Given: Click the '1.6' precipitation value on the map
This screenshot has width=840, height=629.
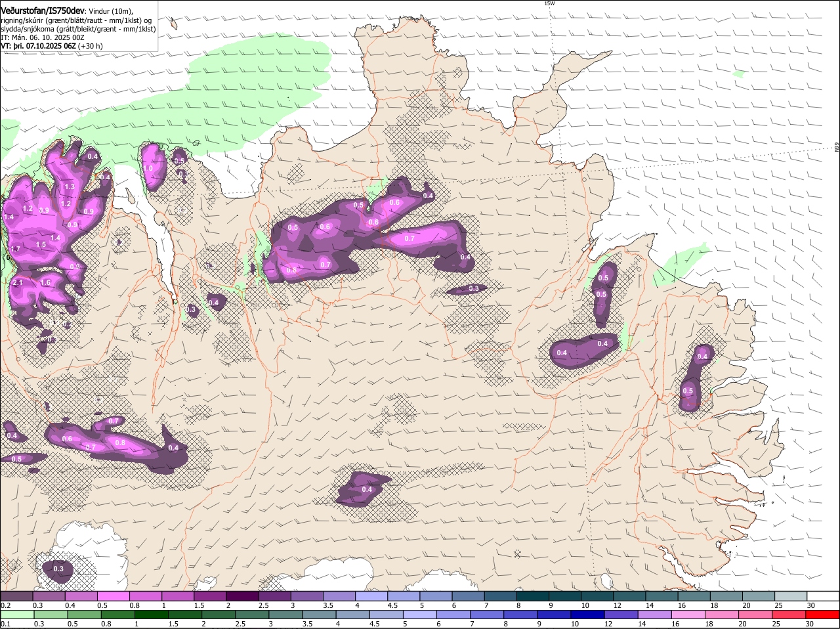Looking at the screenshot, I should (x=46, y=282).
